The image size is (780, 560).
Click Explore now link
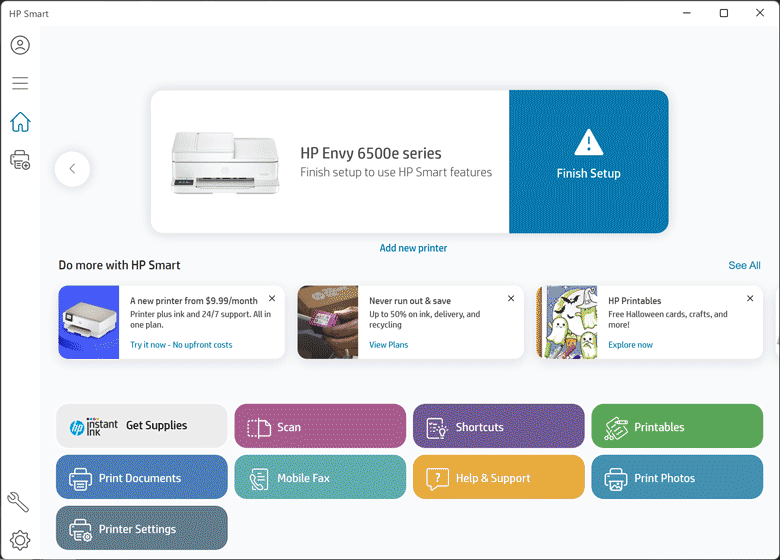pyautogui.click(x=630, y=345)
